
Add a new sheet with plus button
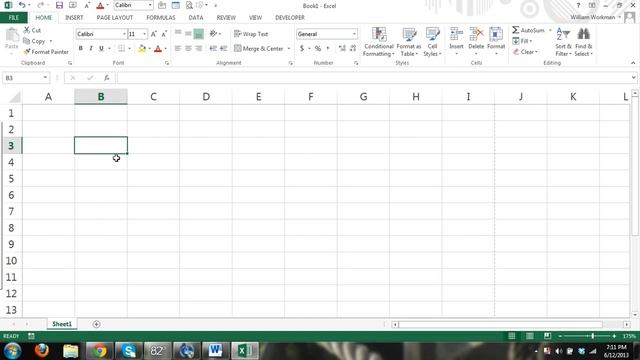(x=96, y=324)
